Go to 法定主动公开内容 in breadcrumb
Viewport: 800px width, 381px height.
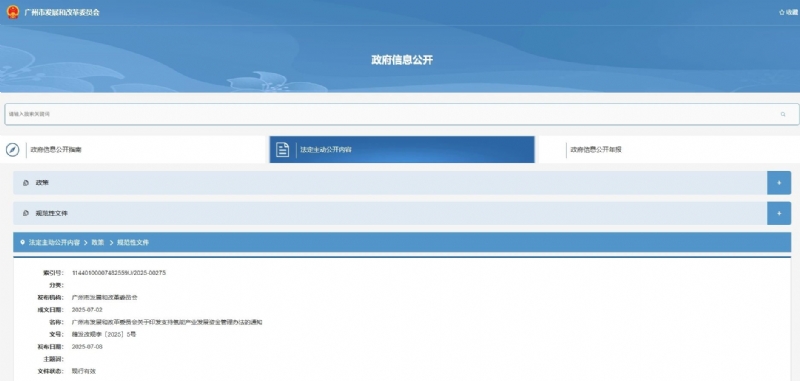(54, 243)
